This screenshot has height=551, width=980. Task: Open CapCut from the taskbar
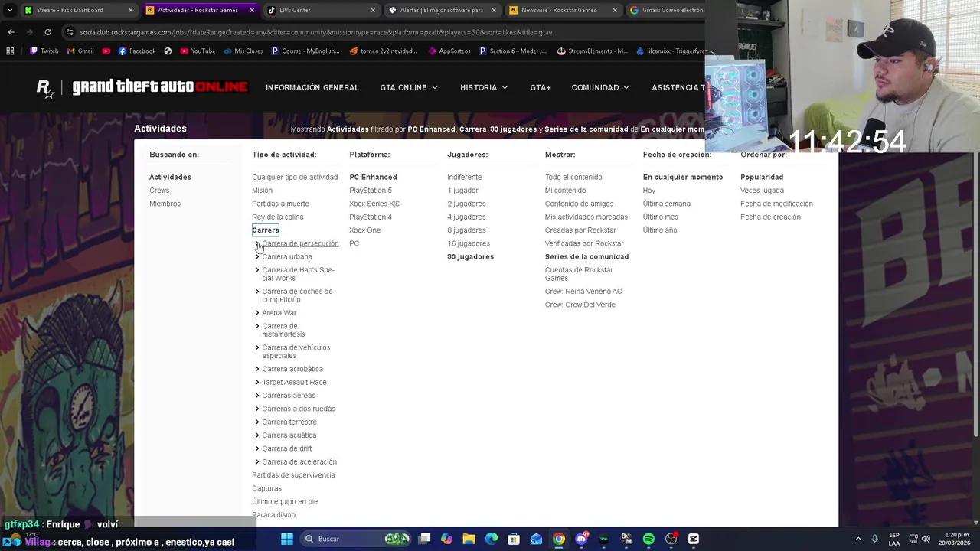(x=694, y=539)
